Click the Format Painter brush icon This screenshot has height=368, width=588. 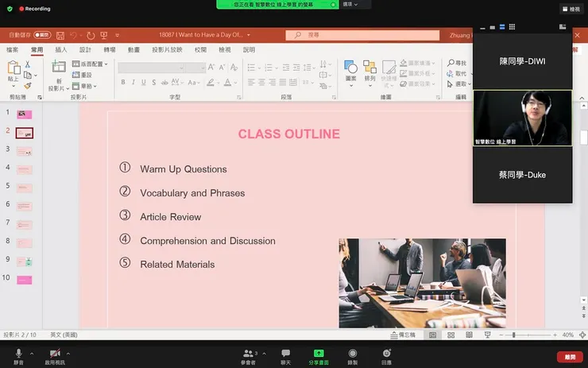(x=27, y=86)
